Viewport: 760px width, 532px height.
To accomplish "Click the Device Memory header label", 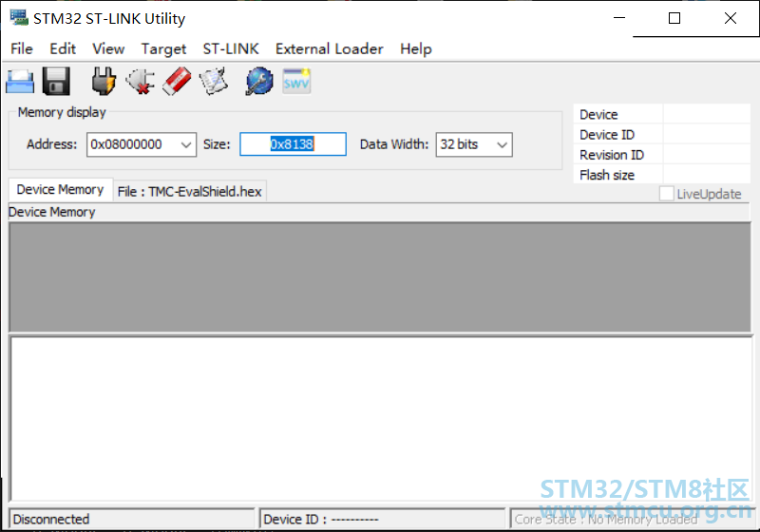I will pos(52,212).
